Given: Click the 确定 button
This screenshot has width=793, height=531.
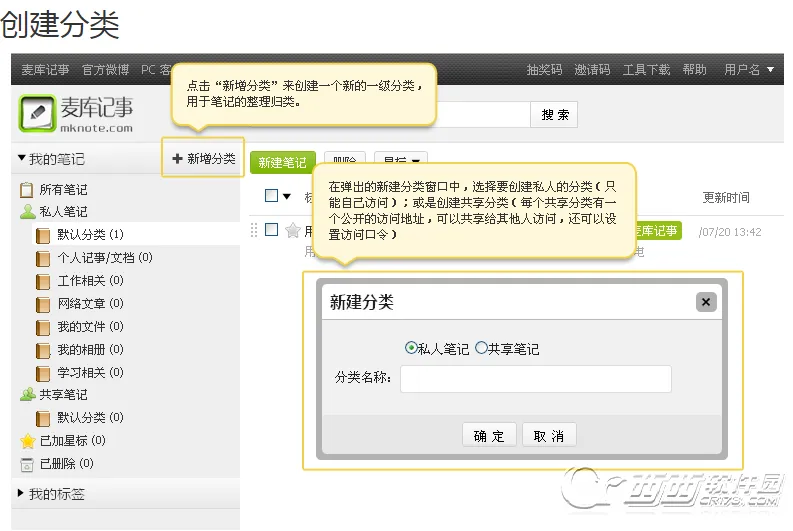Looking at the screenshot, I should pos(489,436).
